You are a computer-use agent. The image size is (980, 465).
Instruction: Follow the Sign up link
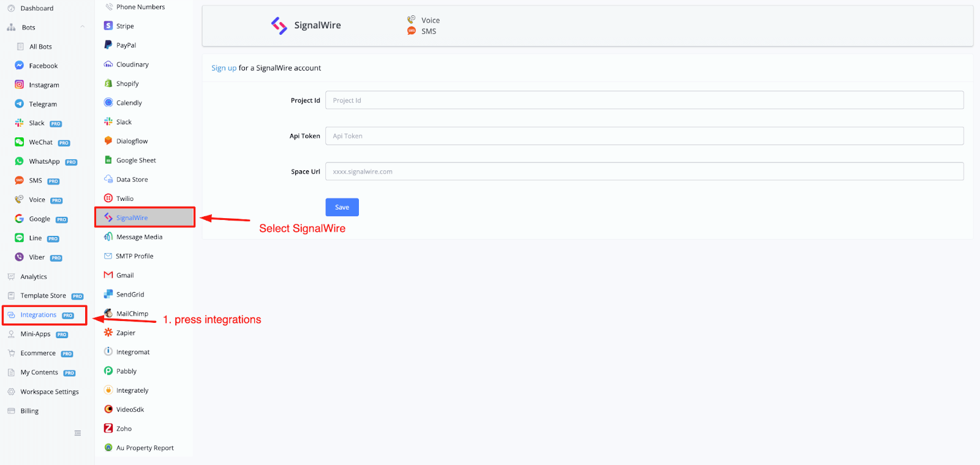point(224,68)
